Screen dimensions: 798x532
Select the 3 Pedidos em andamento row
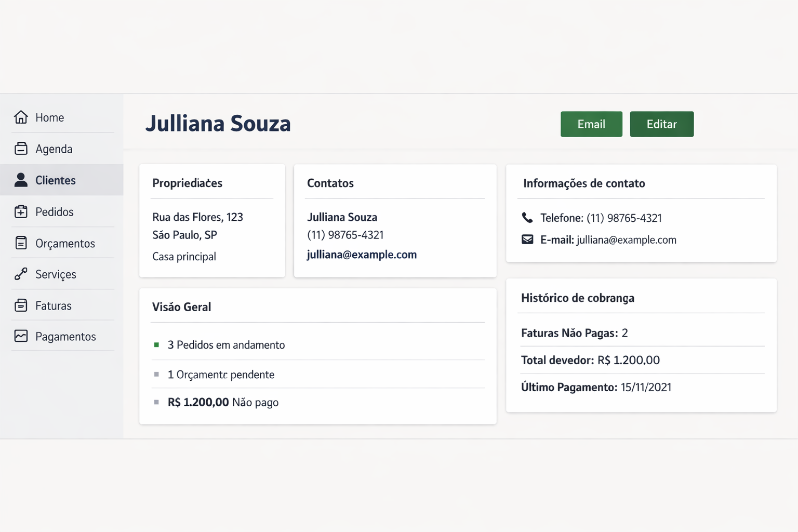click(x=226, y=345)
